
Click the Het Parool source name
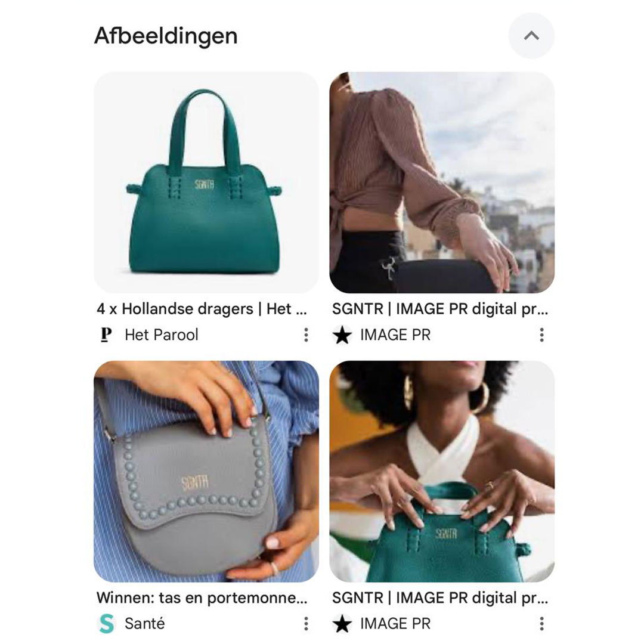click(162, 335)
